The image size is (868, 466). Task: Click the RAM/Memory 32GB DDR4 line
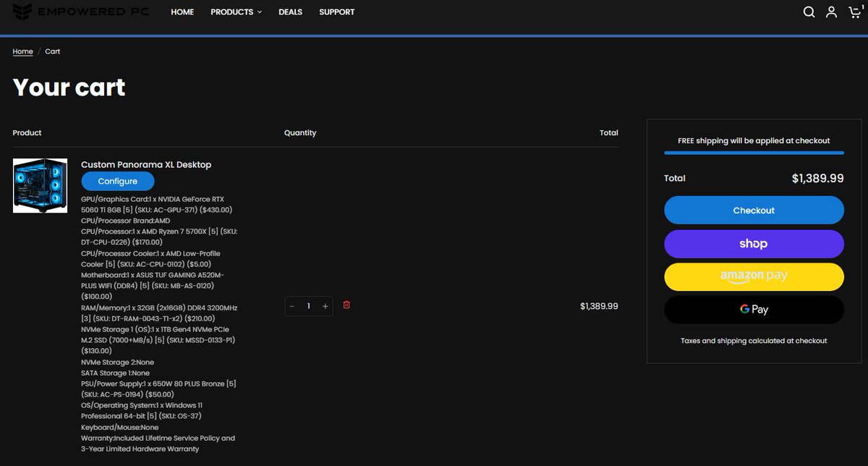[159, 313]
